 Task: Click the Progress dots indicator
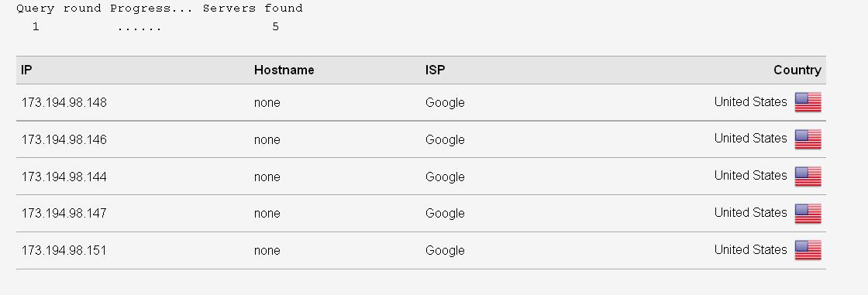point(139,29)
